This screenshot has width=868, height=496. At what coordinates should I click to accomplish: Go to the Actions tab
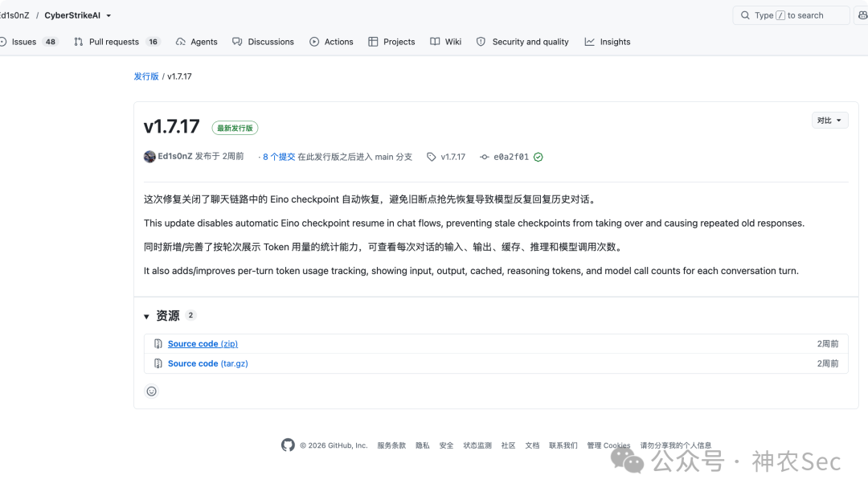[x=331, y=42]
